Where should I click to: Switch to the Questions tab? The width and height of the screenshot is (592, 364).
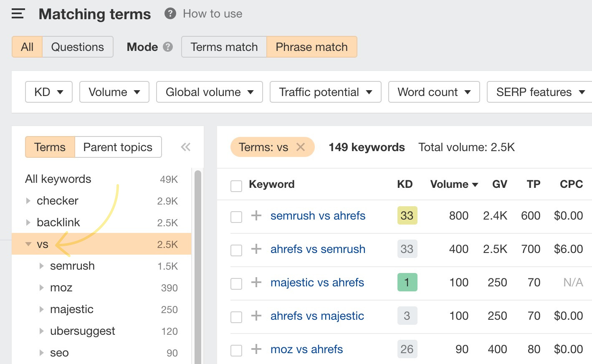[77, 47]
